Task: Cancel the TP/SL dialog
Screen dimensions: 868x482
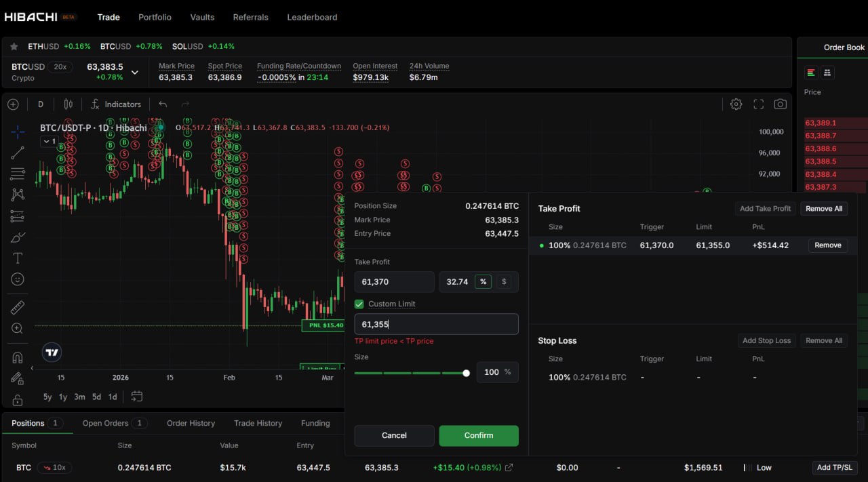Action: tap(394, 436)
